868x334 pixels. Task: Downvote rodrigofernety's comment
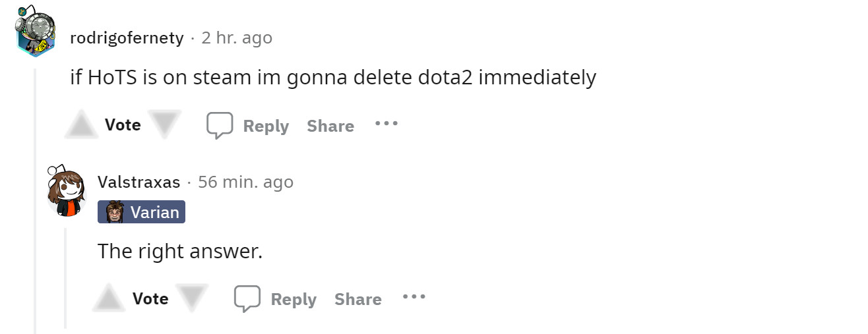[164, 125]
